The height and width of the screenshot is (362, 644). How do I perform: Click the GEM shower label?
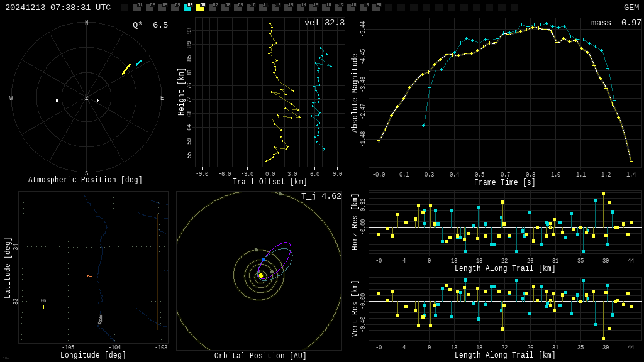pos(631,8)
